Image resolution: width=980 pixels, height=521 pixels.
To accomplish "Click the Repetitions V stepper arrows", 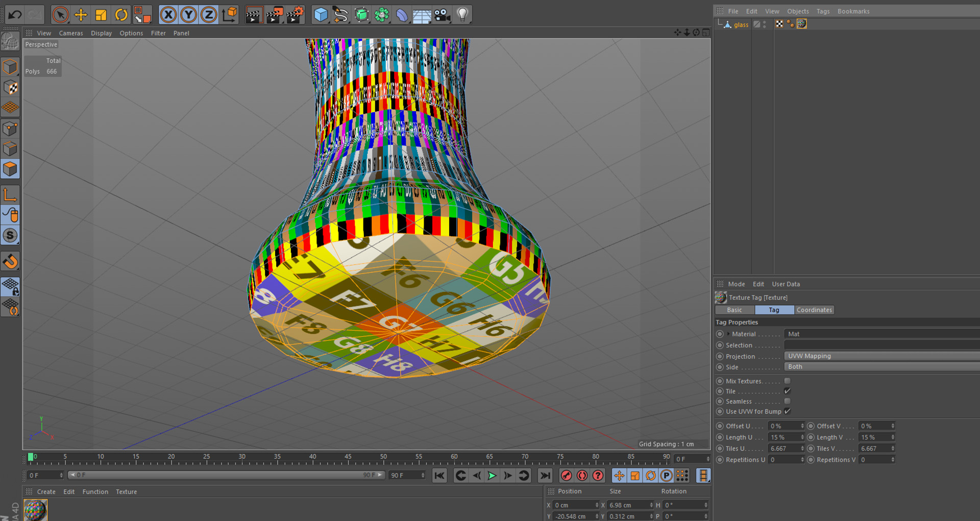I will coord(893,460).
